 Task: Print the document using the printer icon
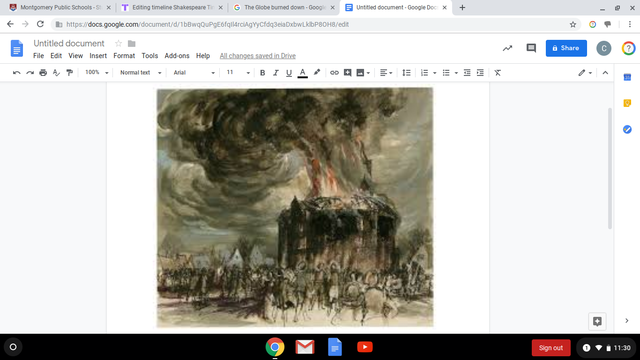coord(43,73)
